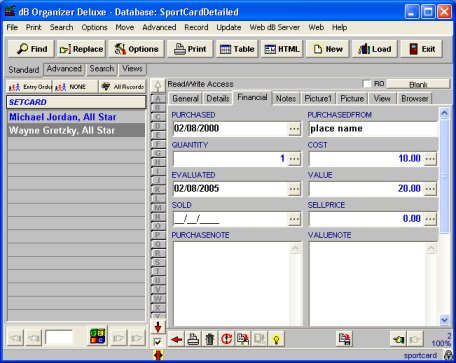Open the Advanced menu
This screenshot has height=363, width=456.
coord(159,27)
